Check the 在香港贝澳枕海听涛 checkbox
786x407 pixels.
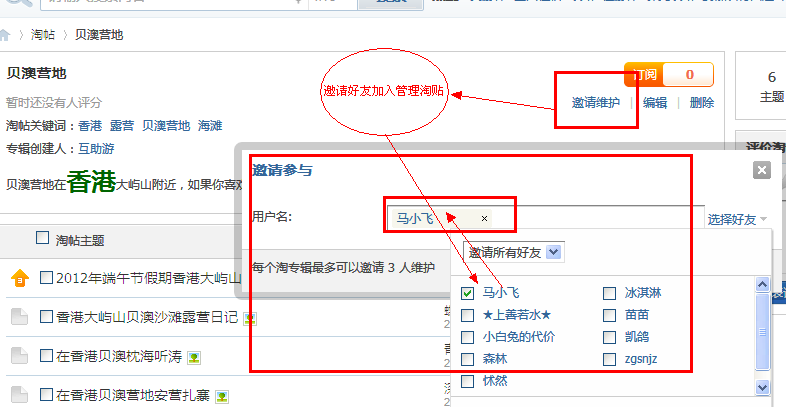[x=46, y=355]
